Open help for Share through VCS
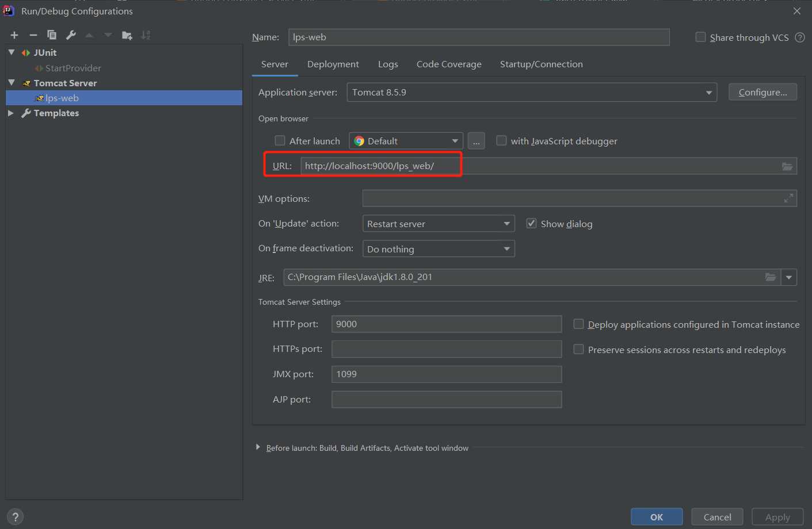Viewport: 812px width, 529px height. tap(800, 37)
